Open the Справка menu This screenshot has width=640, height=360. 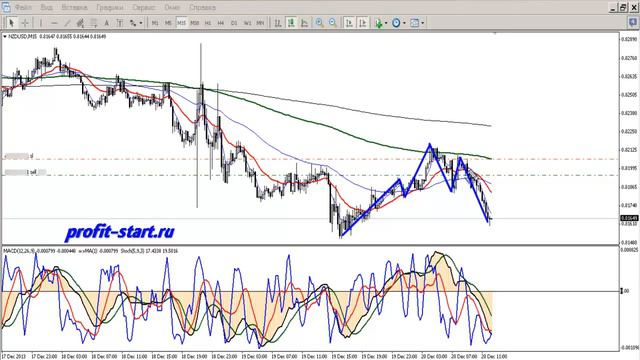(x=202, y=7)
